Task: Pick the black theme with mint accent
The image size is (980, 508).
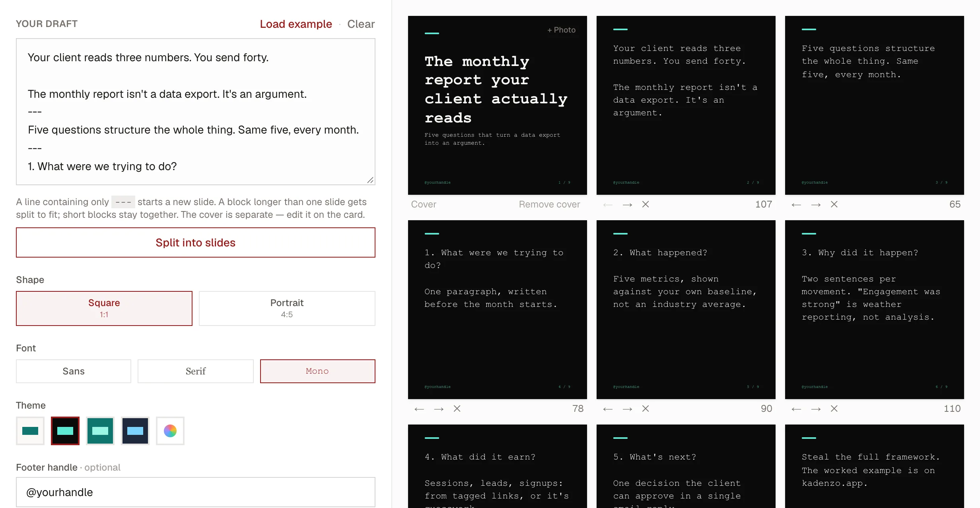Action: (x=65, y=431)
